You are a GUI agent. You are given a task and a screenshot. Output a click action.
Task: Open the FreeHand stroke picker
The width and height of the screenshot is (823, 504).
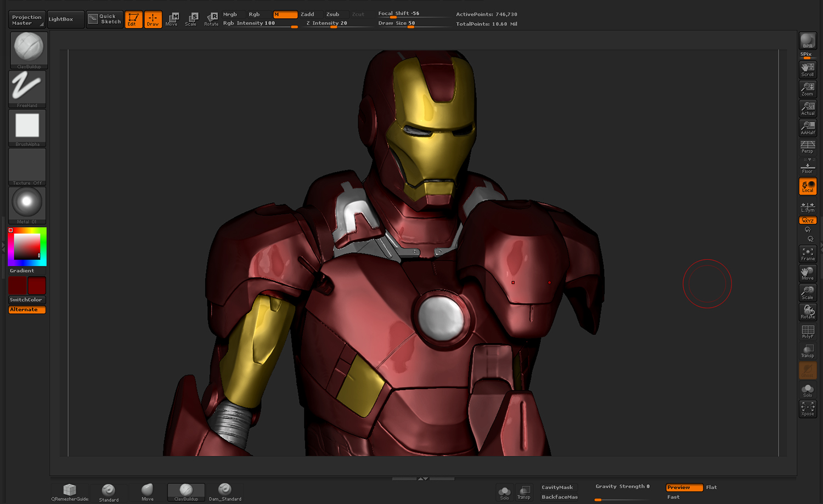[x=27, y=89]
